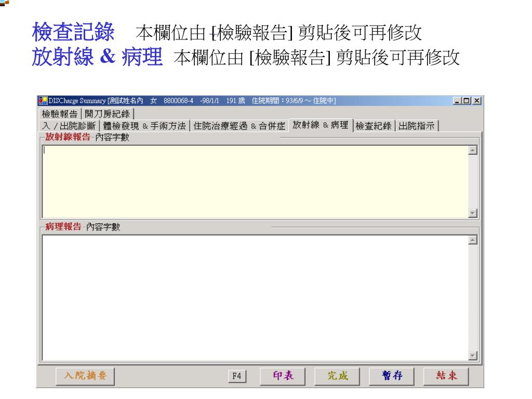This screenshot has height=399, width=532.
Task: Close the DISCharge Summary window
Action: coord(477,100)
